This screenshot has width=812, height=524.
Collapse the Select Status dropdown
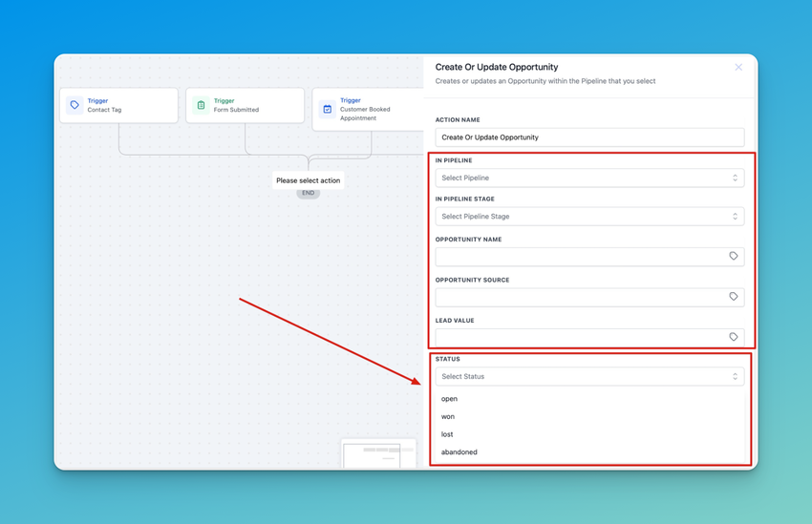tap(589, 377)
